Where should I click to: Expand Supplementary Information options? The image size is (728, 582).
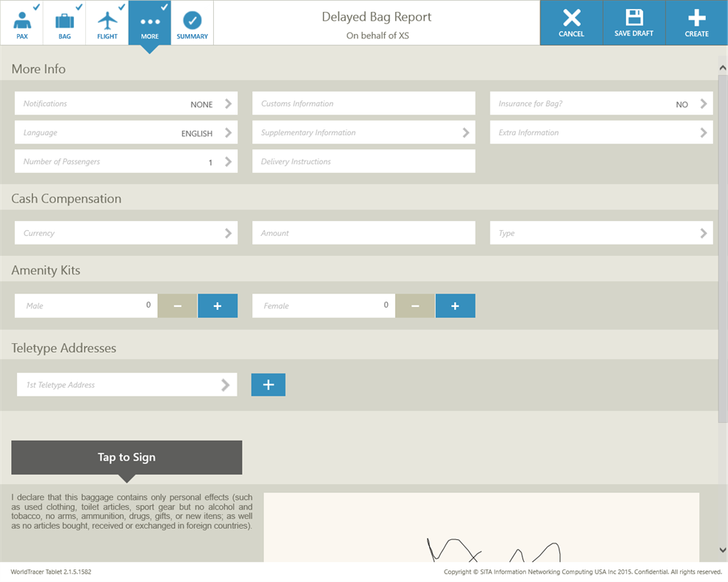point(363,132)
